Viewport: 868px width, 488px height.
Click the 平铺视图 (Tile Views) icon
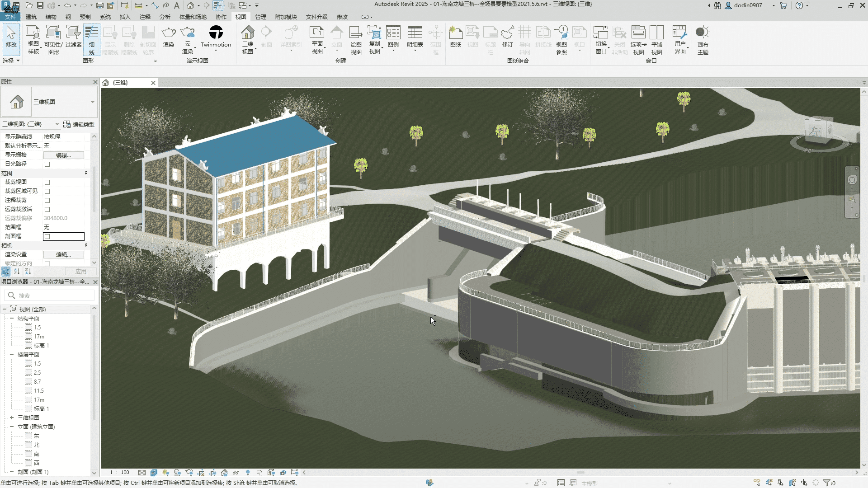[656, 33]
